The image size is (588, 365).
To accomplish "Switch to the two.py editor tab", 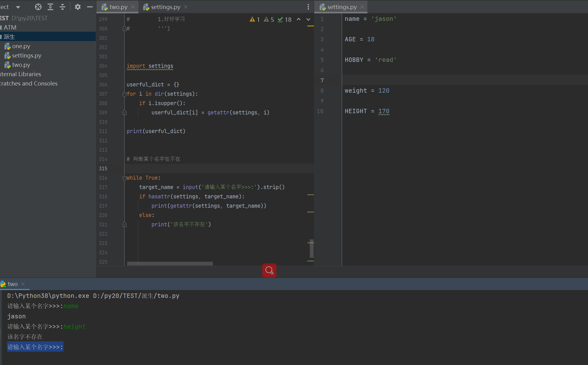I will click(x=118, y=7).
